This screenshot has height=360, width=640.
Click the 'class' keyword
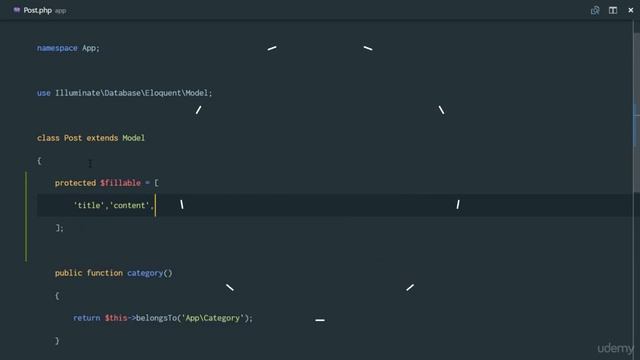(x=48, y=138)
